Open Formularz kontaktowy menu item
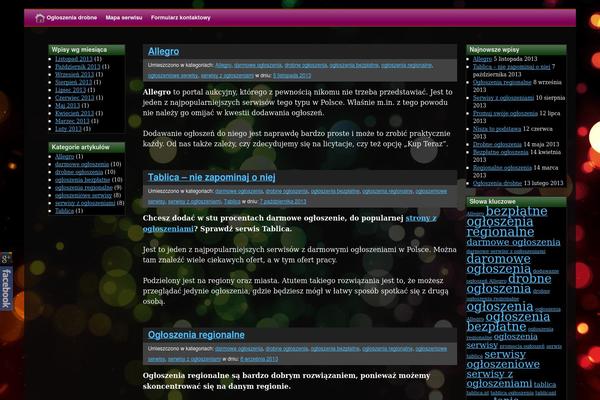The image size is (600, 400). tap(181, 18)
